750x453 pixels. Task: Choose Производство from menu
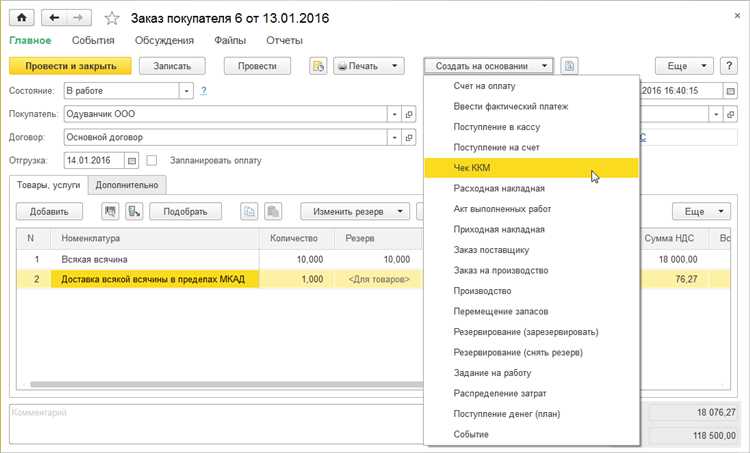pos(531,291)
